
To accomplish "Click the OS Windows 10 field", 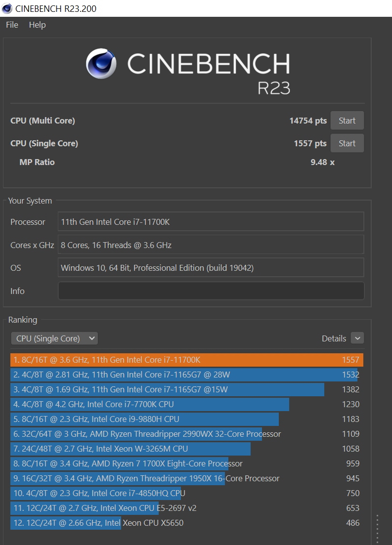I will pyautogui.click(x=211, y=268).
